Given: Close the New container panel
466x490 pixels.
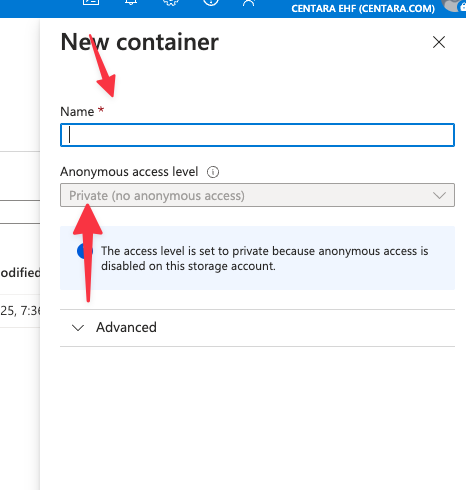Looking at the screenshot, I should tap(439, 42).
